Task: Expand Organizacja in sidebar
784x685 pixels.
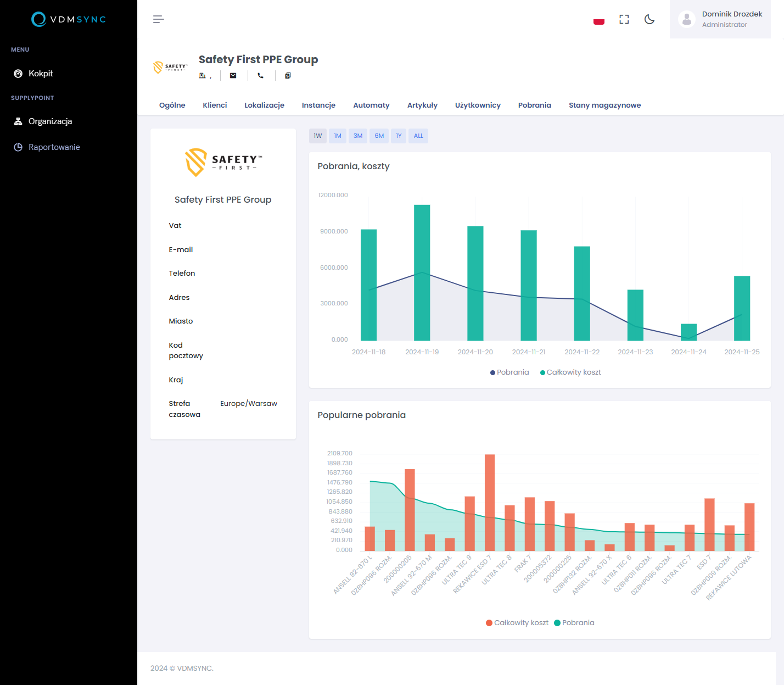Action: (50, 121)
